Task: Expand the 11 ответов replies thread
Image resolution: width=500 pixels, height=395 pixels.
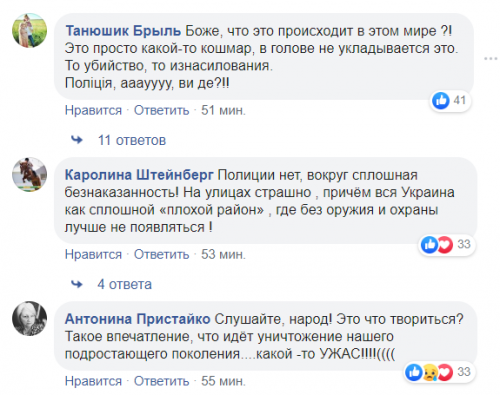Action: click(132, 140)
